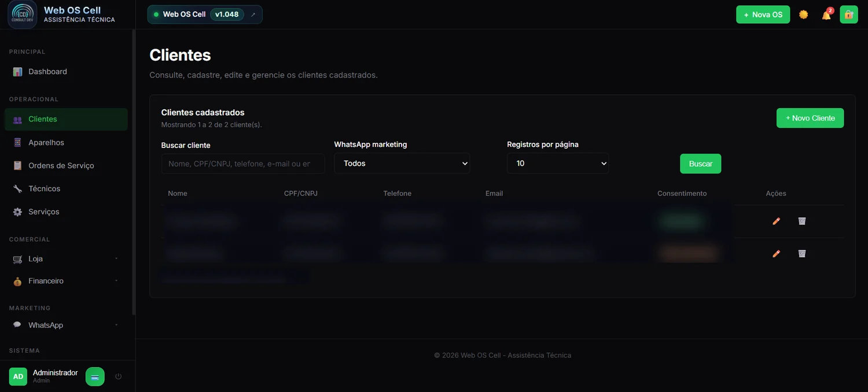Click the Buscar button
This screenshot has height=392, width=868.
coord(700,164)
